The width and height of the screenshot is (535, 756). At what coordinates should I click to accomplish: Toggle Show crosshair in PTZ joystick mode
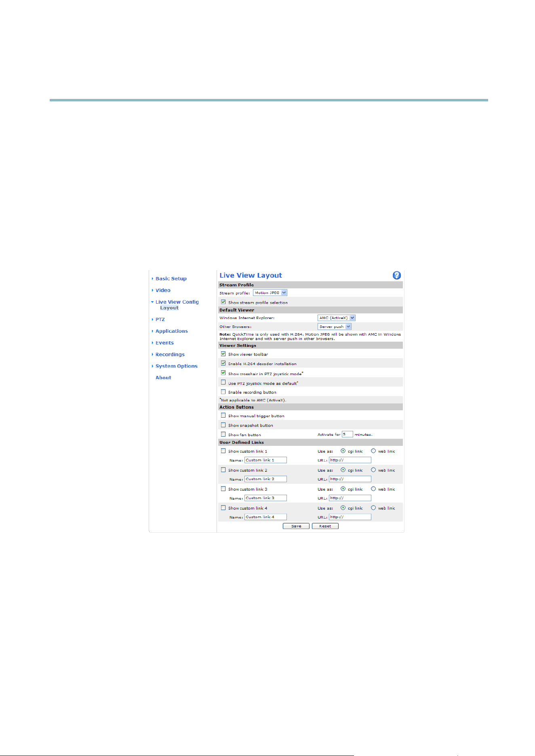pos(223,373)
